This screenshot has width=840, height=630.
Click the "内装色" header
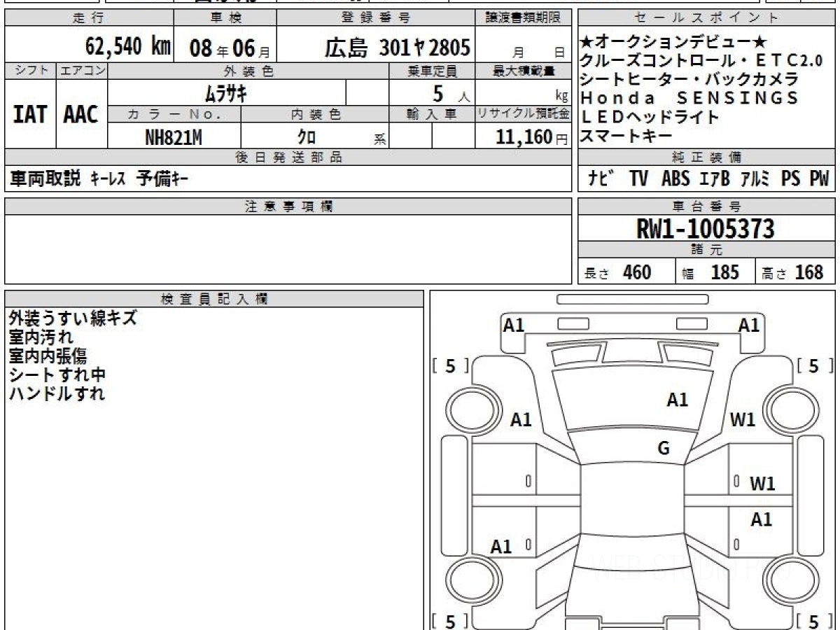[315, 114]
